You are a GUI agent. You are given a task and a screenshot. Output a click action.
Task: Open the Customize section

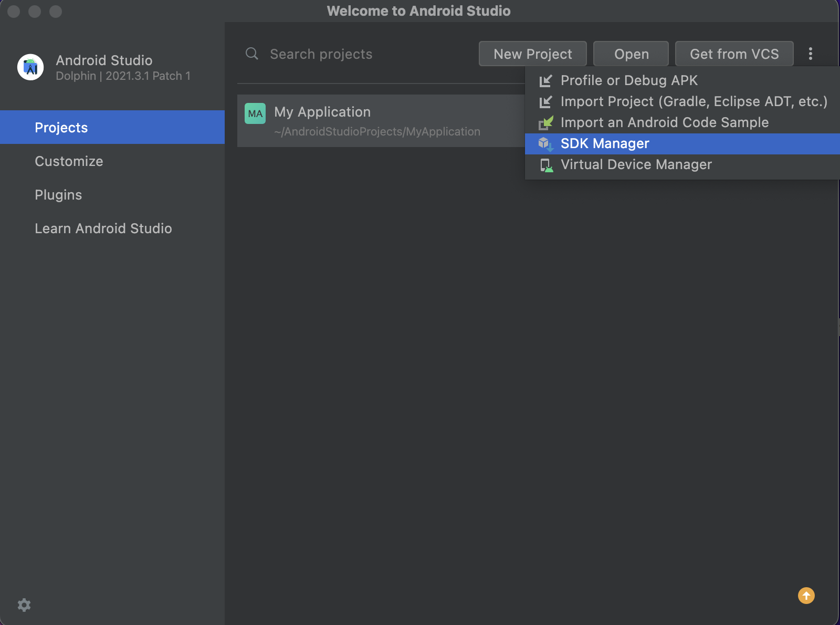pyautogui.click(x=112, y=161)
